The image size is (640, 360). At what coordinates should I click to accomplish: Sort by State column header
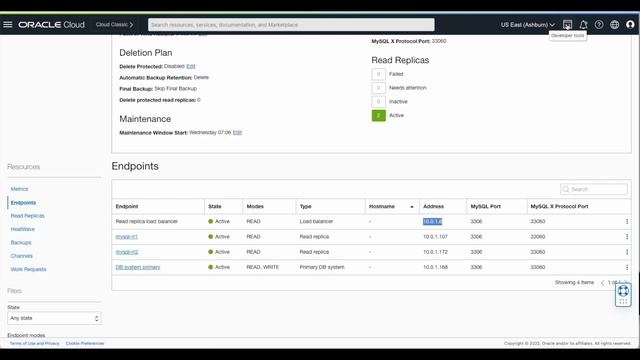[x=215, y=207]
